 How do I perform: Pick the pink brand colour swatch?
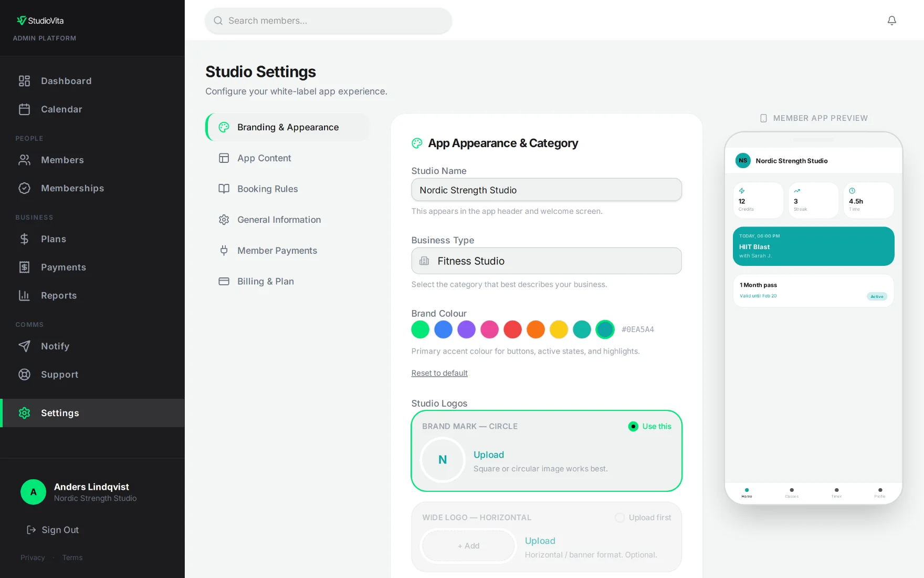pyautogui.click(x=489, y=329)
